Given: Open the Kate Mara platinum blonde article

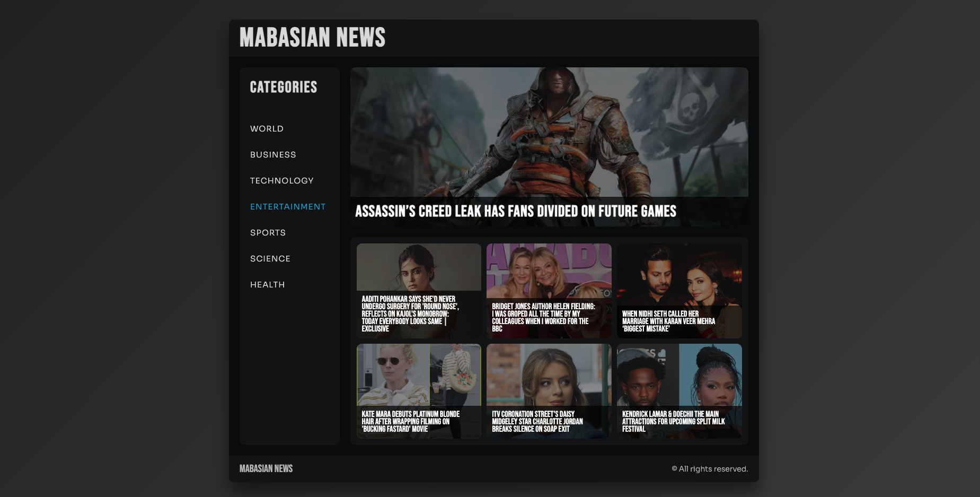Looking at the screenshot, I should click(x=419, y=391).
